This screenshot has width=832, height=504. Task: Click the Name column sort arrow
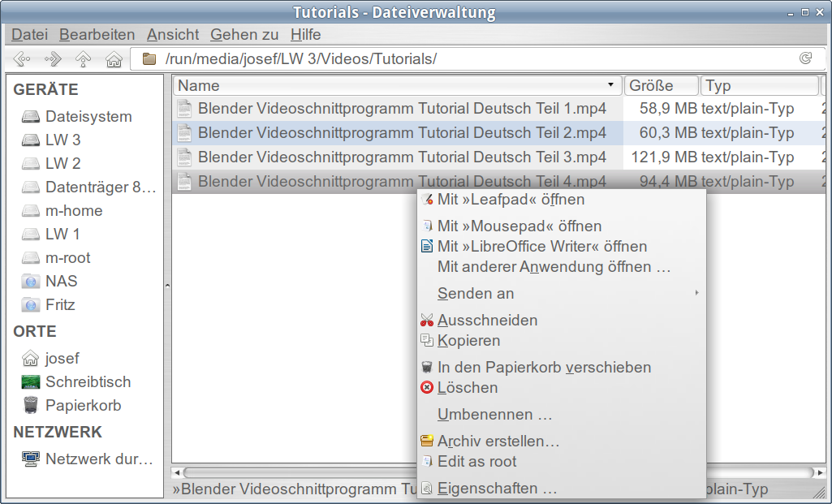pyautogui.click(x=610, y=85)
